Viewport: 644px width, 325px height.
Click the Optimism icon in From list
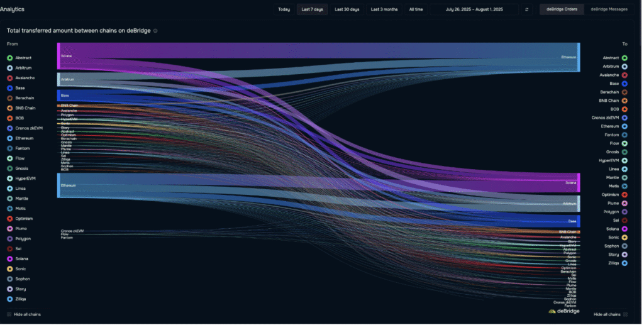pyautogui.click(x=10, y=219)
